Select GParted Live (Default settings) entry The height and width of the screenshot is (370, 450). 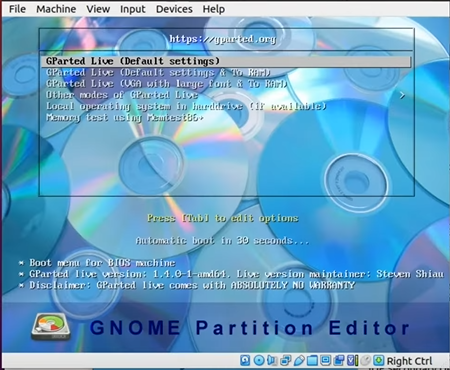225,61
